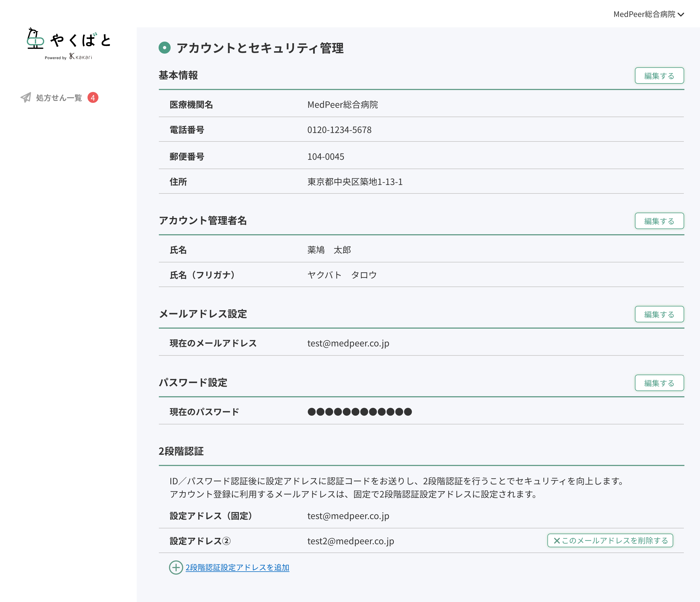Click the paper plane icon beside 処方せん一覧

(26, 98)
